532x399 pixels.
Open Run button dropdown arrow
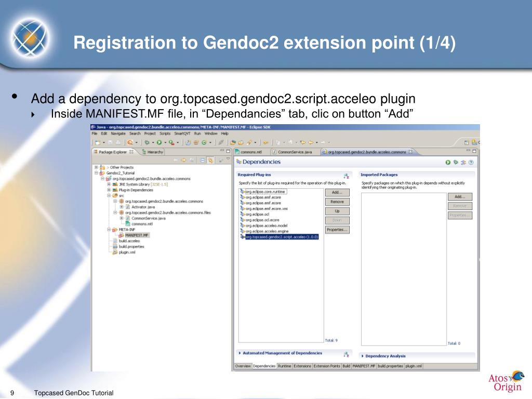coord(165,143)
